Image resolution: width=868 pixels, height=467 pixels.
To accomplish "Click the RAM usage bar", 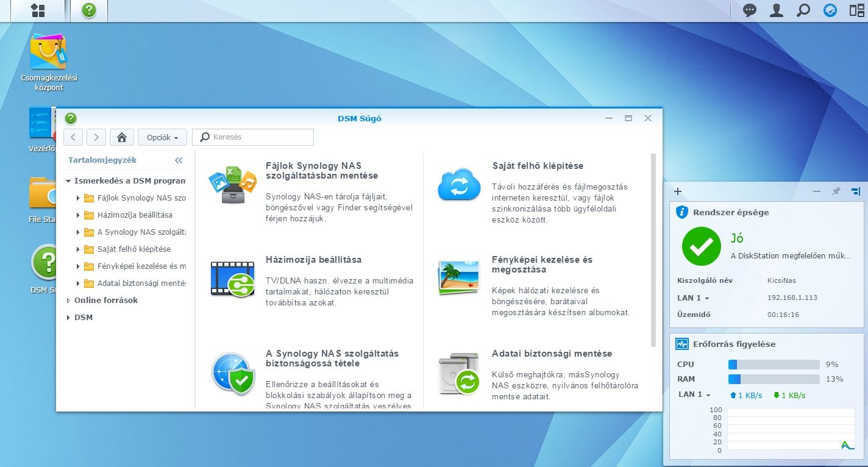I will pos(774,379).
